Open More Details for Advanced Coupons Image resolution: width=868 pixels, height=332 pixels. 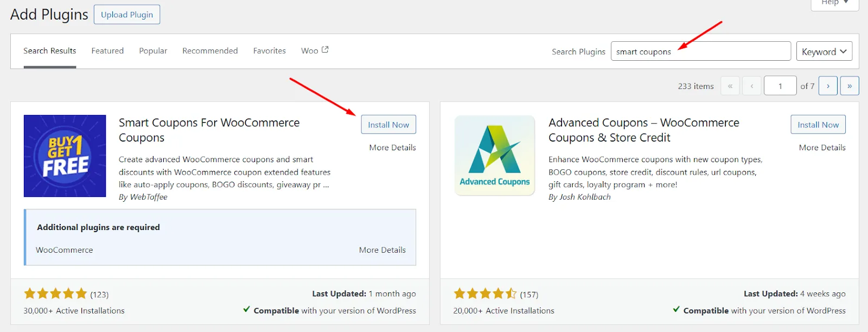click(822, 148)
